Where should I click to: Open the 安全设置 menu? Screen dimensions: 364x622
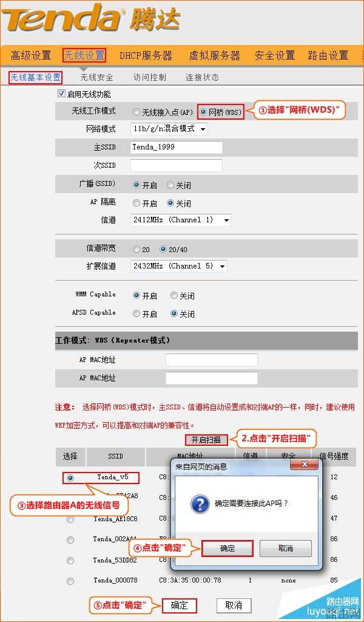pos(275,55)
